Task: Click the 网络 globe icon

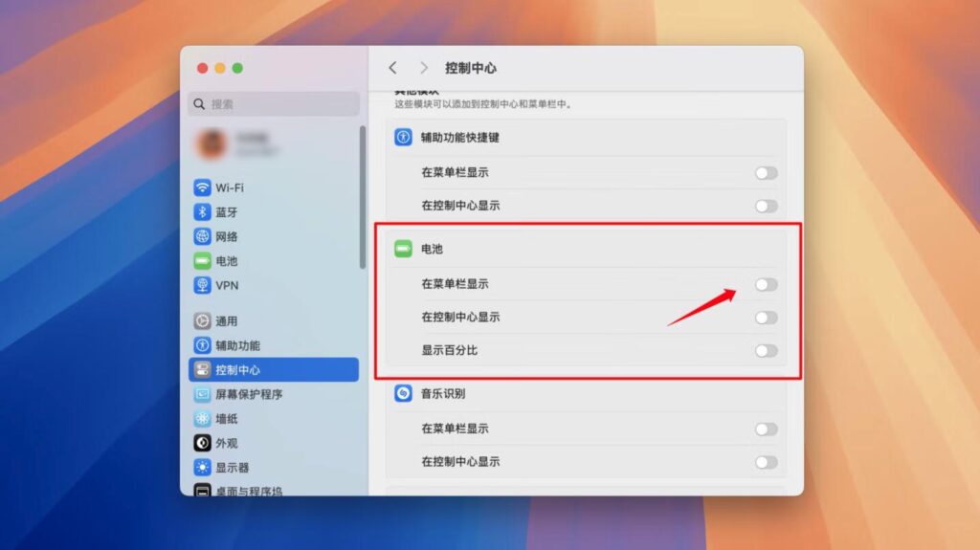Action: [202, 236]
